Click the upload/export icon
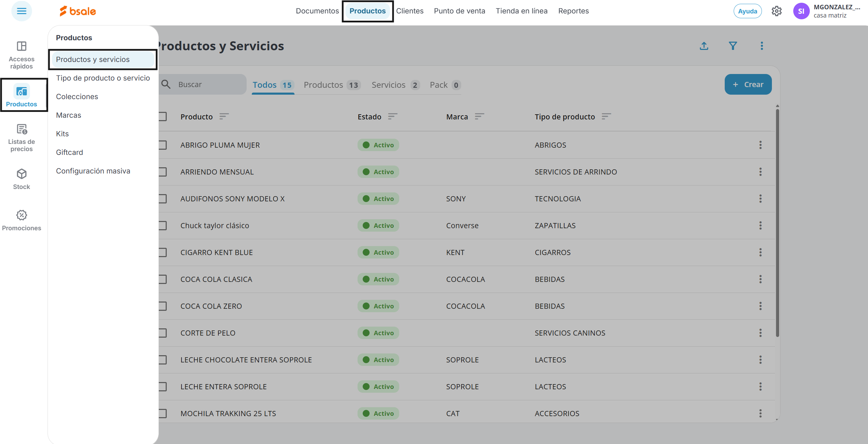 704,46
